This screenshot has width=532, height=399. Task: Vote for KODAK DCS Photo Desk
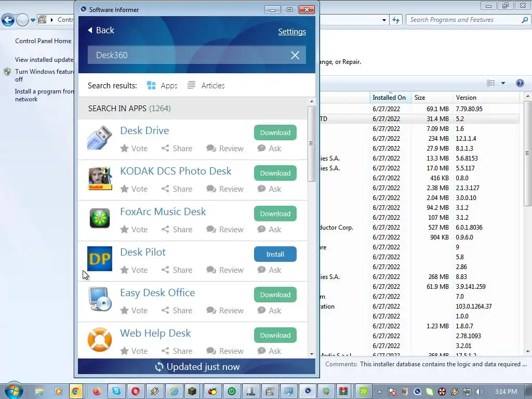coord(134,189)
